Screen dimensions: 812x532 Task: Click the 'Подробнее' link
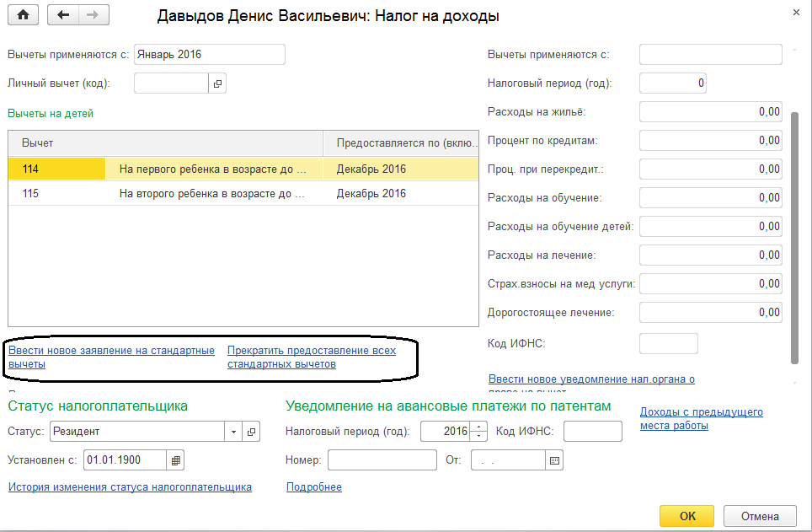tap(313, 486)
